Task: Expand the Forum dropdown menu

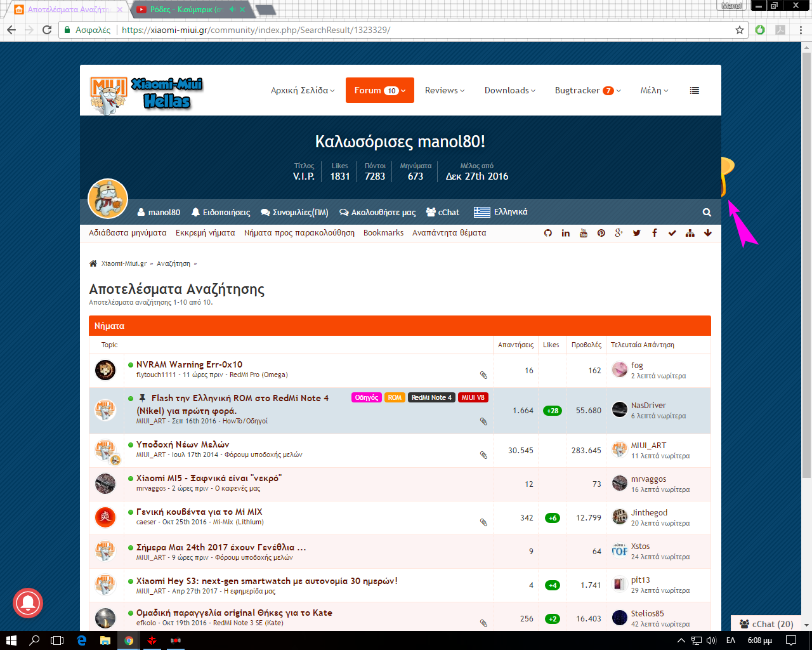Action: (x=380, y=90)
